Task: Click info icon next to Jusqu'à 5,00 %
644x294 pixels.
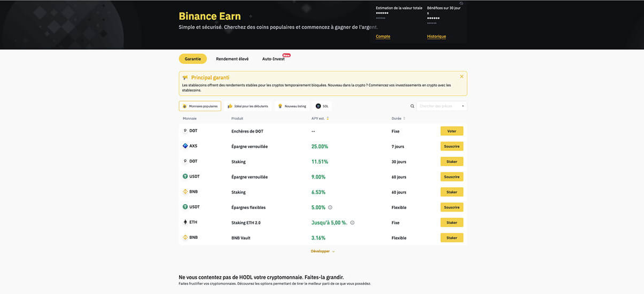Action: [352, 222]
